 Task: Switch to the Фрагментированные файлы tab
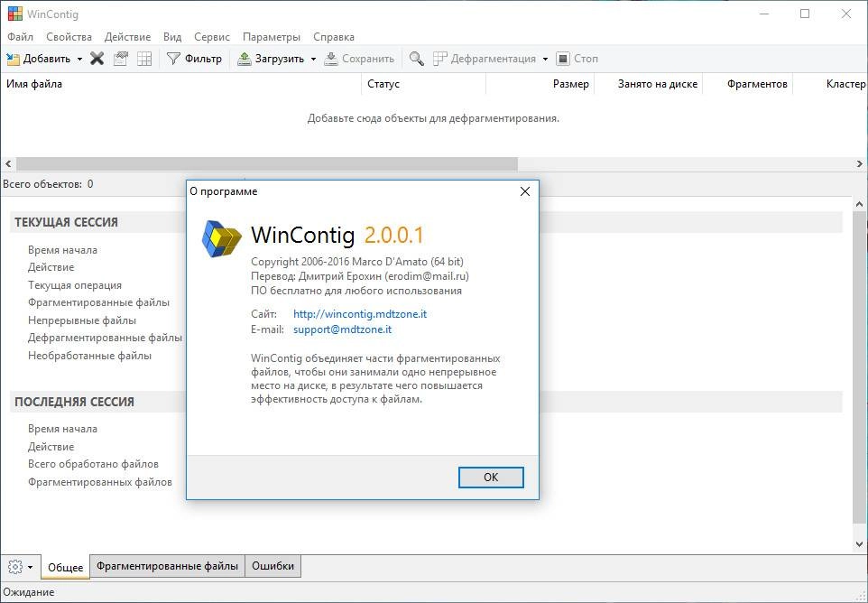[167, 566]
